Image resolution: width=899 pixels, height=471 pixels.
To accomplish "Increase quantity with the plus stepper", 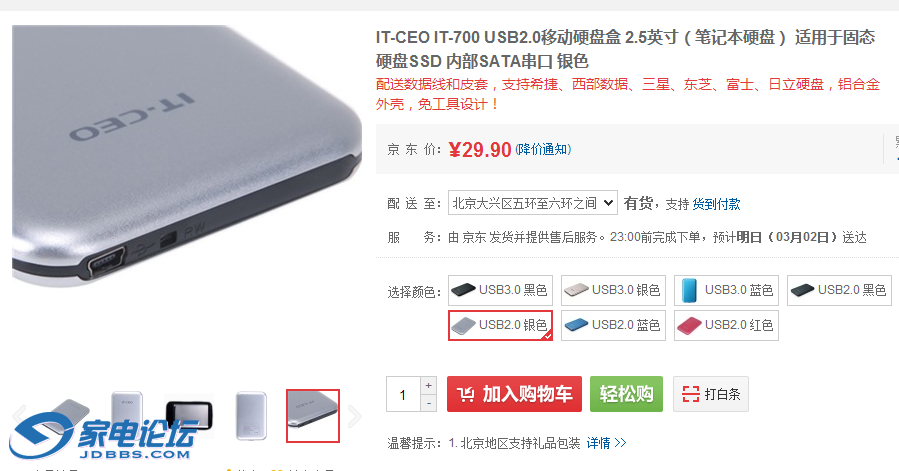I will [428, 386].
